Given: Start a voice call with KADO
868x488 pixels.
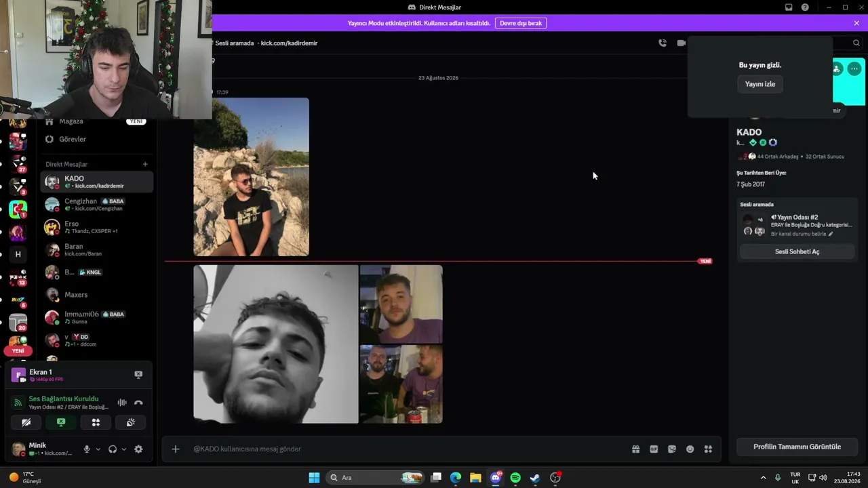Looking at the screenshot, I should pos(663,43).
